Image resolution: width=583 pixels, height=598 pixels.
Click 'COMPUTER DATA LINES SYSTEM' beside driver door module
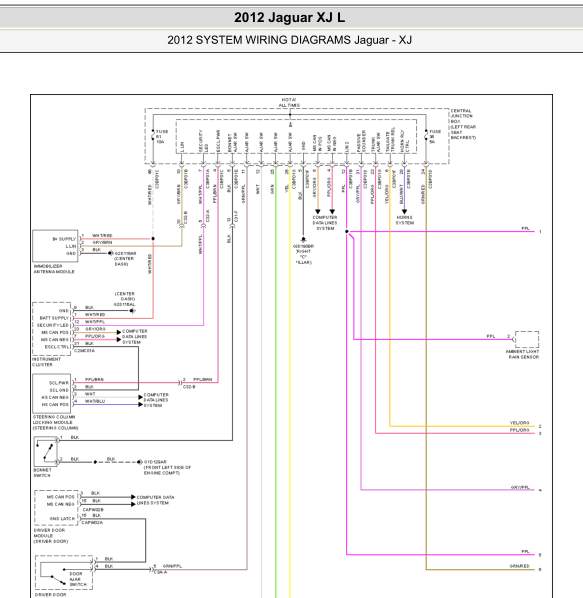pos(156,500)
